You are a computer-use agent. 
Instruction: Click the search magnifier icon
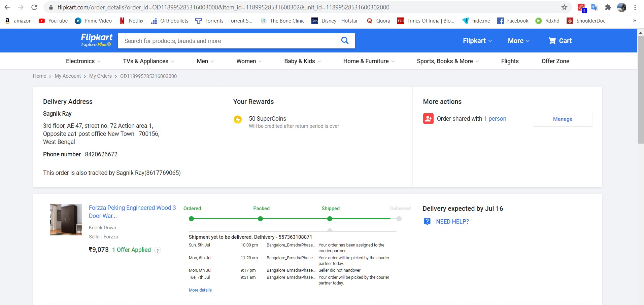coord(345,41)
